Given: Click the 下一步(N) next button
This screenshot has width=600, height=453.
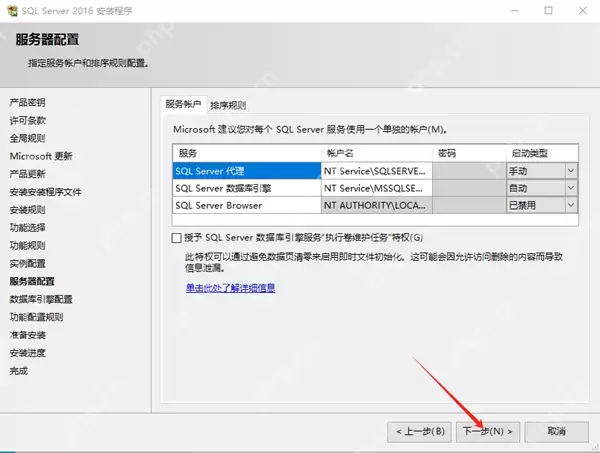Looking at the screenshot, I should tap(488, 432).
